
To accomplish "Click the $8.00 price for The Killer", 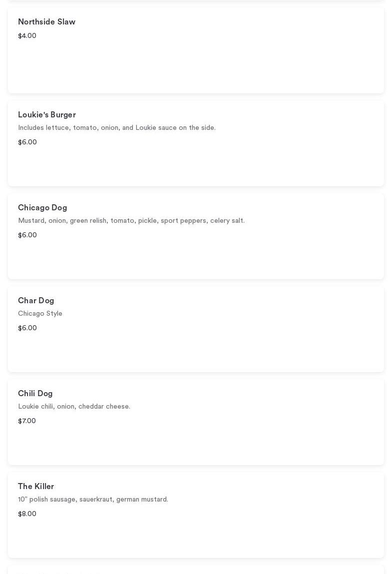I will pos(27,514).
